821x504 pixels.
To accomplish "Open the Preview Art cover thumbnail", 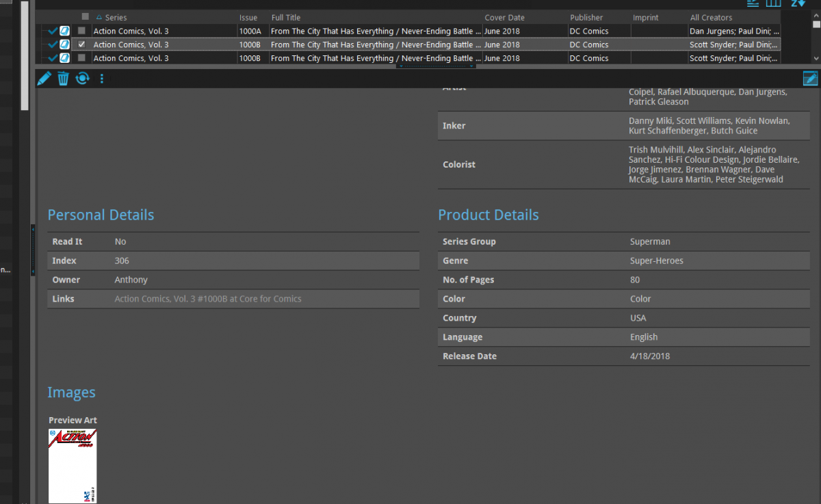I will click(73, 466).
